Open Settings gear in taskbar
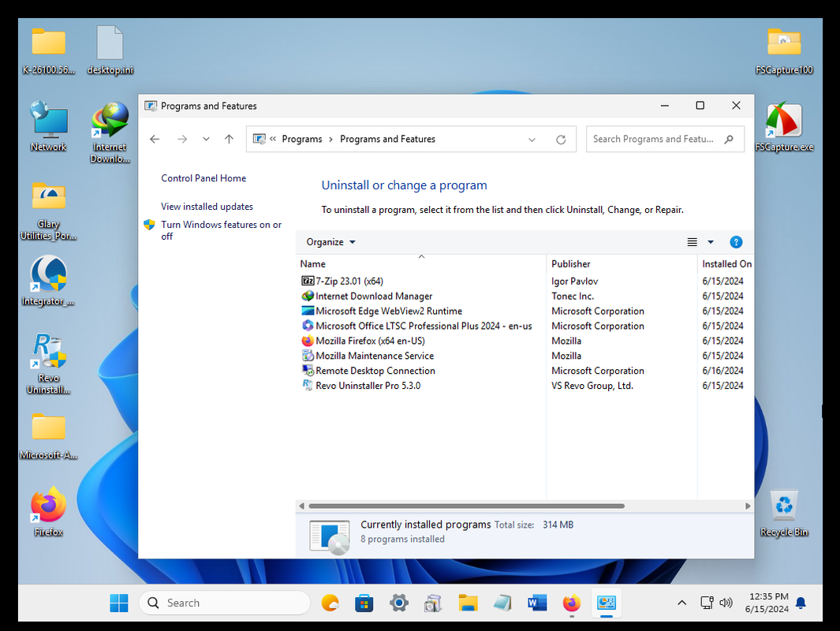This screenshot has height=631, width=840. 398,603
